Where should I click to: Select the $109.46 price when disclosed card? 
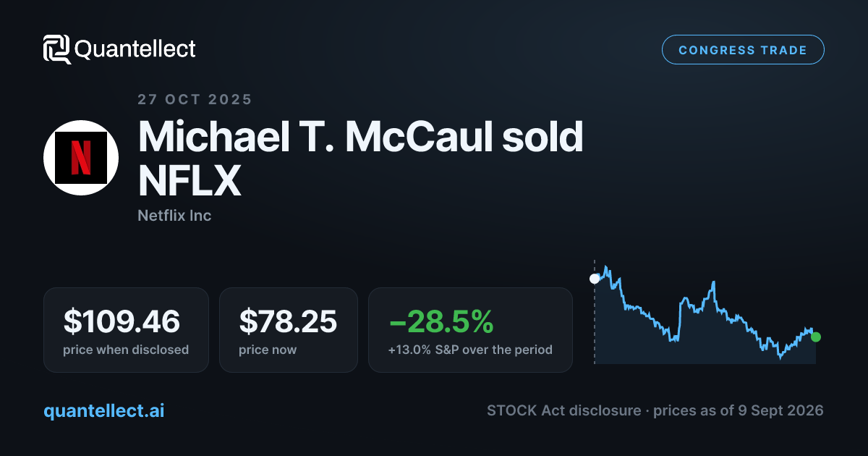click(126, 330)
